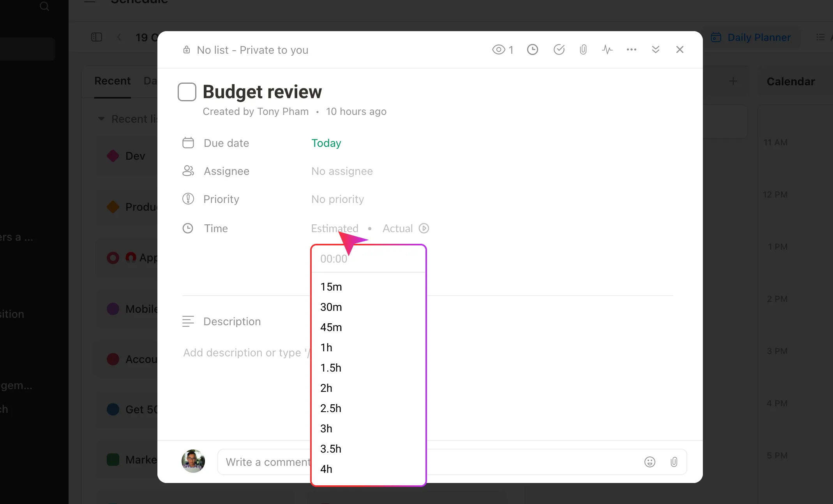The height and width of the screenshot is (504, 833).
Task: Check the Budget review task checkbox
Action: [x=187, y=92]
